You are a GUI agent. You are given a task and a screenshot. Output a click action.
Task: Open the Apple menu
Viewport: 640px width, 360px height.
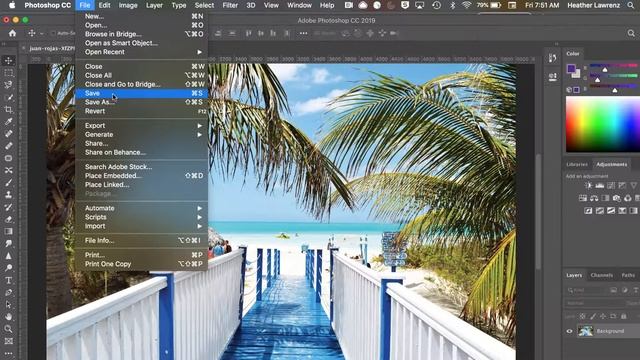(x=12, y=5)
